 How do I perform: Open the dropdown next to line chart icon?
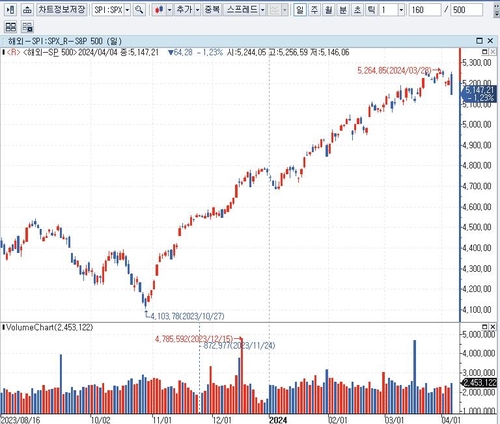285,10
